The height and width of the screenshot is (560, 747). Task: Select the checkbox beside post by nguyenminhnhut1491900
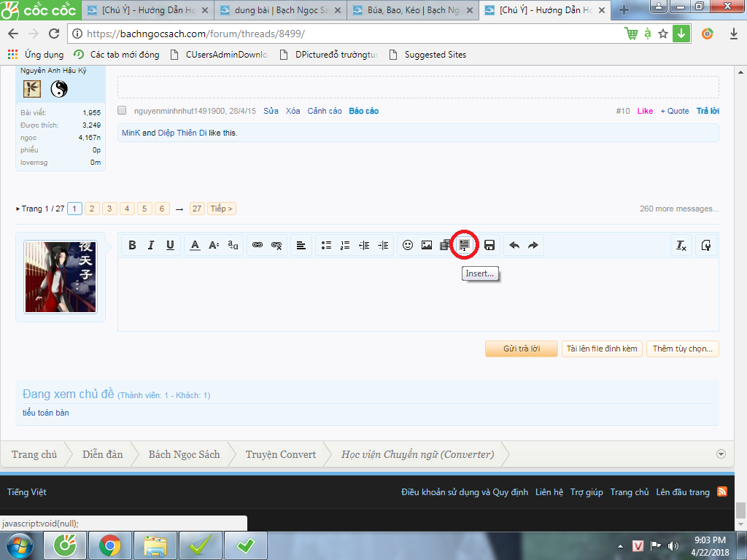point(122,111)
